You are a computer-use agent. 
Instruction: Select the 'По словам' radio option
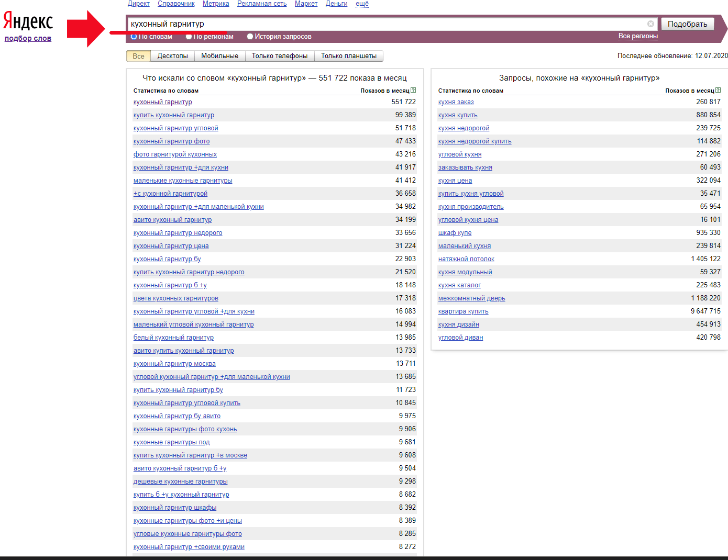(x=134, y=37)
